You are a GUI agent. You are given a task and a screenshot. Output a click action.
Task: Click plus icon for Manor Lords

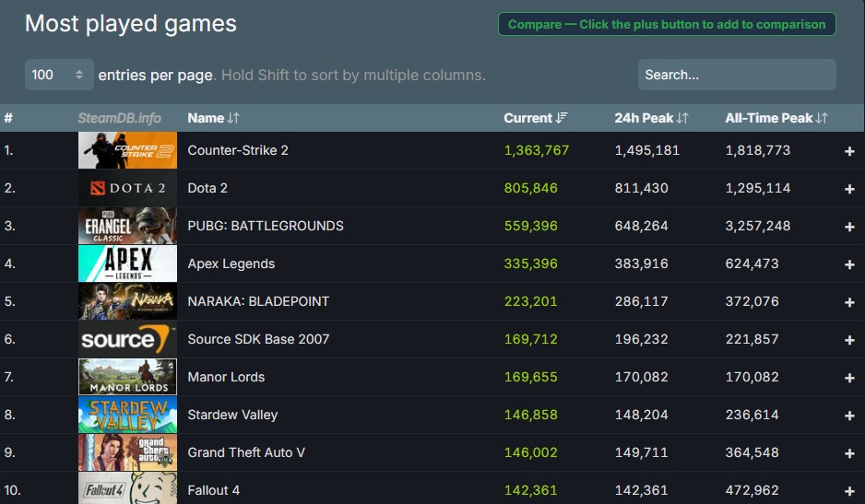coord(849,378)
